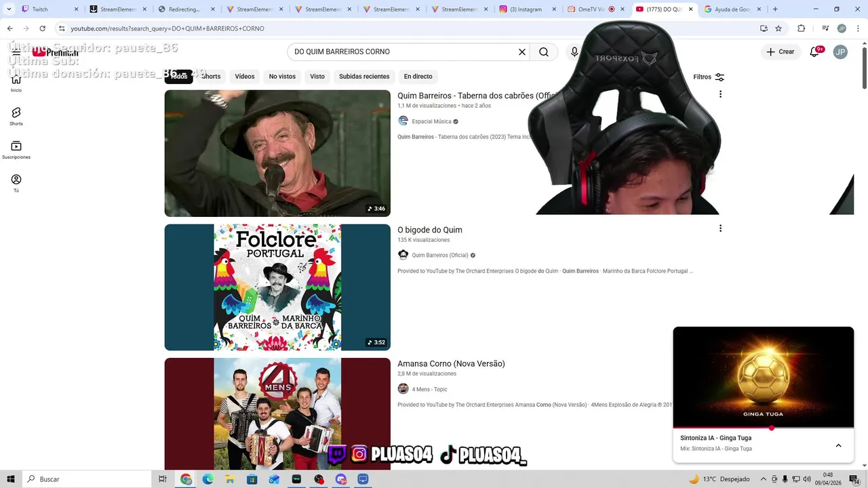The height and width of the screenshot is (488, 868).
Task: Play the Taberna dos cabrões thumbnail
Action: pyautogui.click(x=277, y=153)
